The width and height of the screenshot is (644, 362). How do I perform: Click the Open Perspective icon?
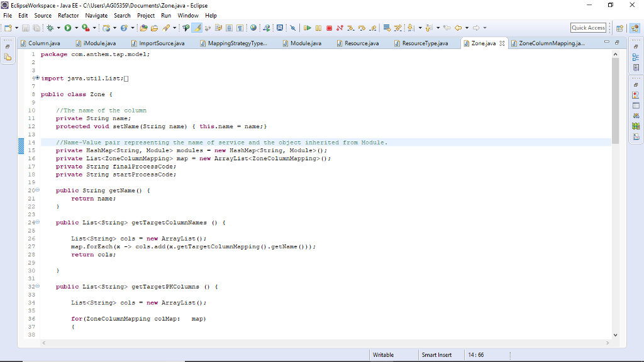(619, 28)
